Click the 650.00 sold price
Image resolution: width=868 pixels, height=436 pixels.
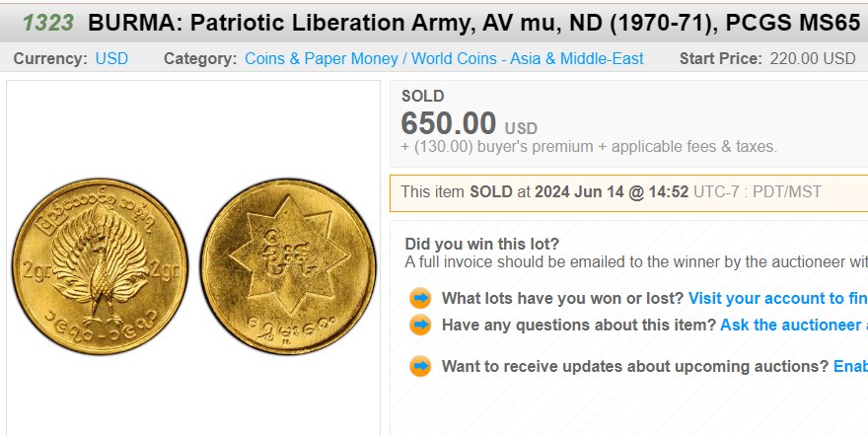click(449, 123)
